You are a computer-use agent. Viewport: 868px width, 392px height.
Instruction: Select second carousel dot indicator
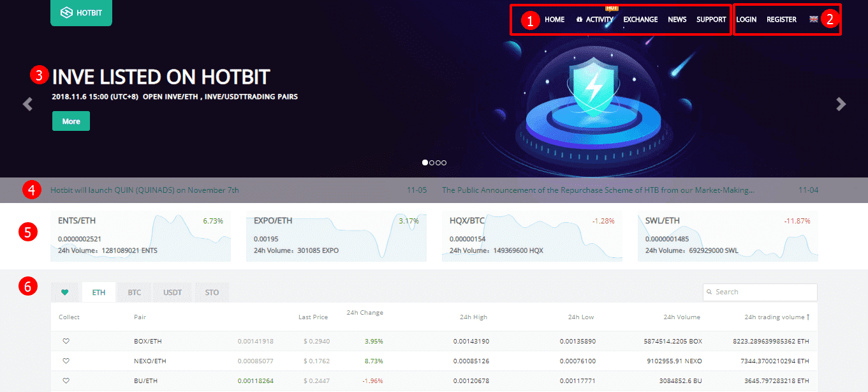(x=432, y=163)
